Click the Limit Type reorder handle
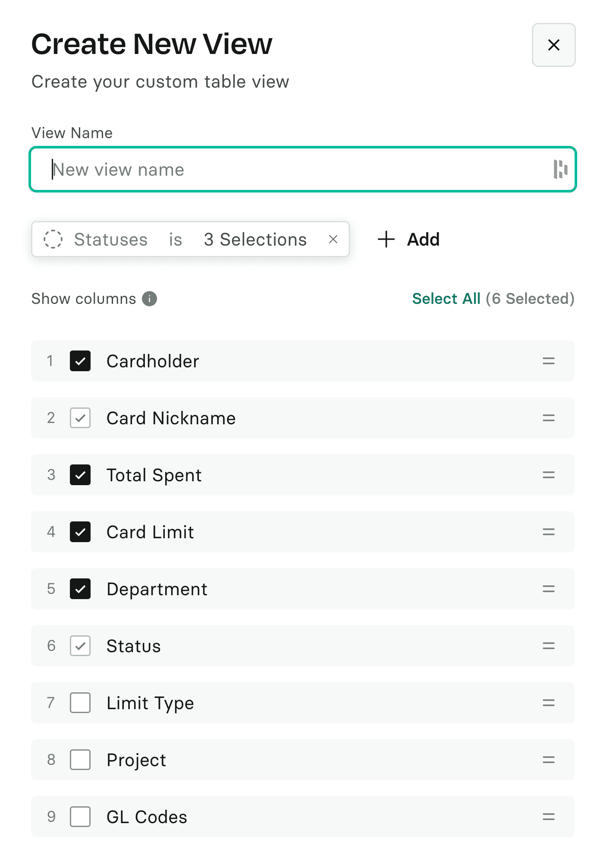 (548, 703)
